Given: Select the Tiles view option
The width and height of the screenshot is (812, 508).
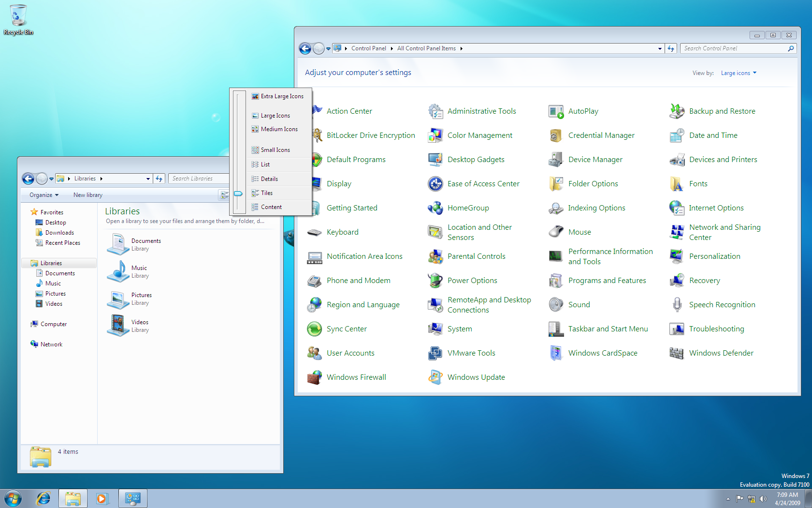Looking at the screenshot, I should 266,193.
